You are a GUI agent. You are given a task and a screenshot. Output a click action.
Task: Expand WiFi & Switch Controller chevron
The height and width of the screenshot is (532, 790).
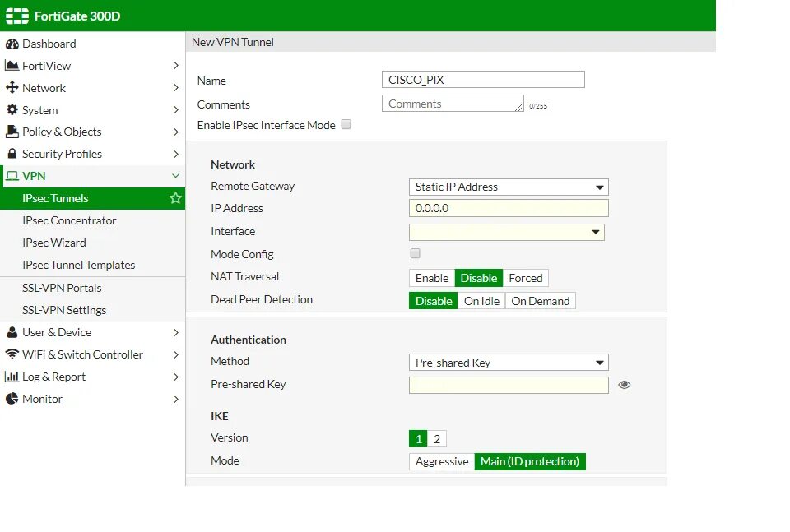point(176,355)
